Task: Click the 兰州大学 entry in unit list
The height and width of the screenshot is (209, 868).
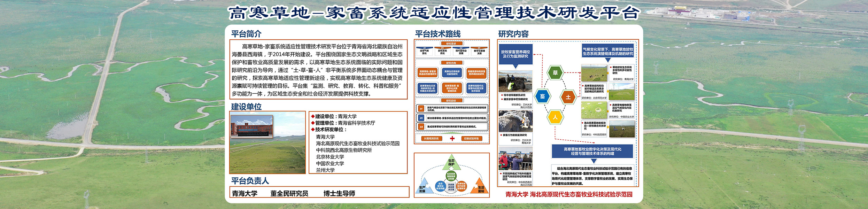Action: pyautogui.click(x=325, y=170)
